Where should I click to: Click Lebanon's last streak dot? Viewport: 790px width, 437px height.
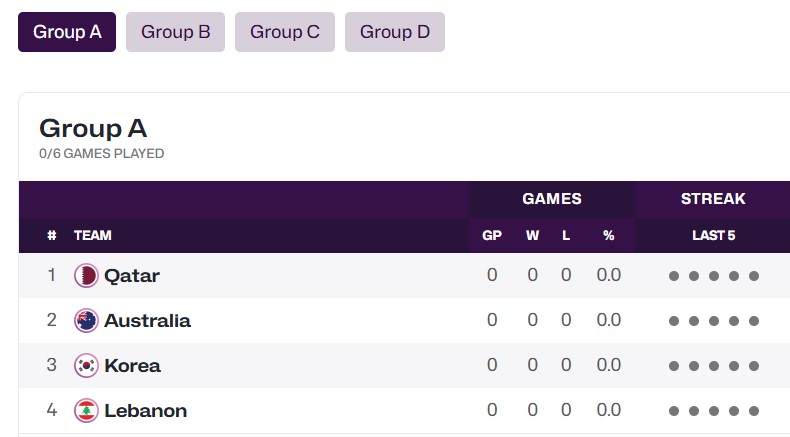click(754, 411)
